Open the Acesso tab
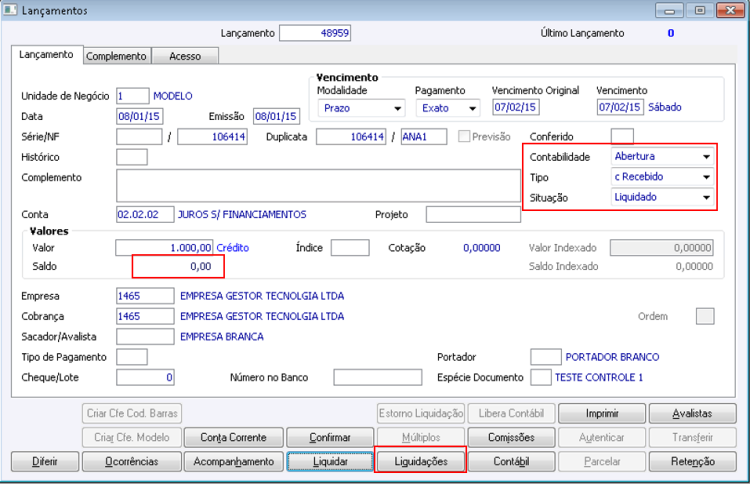Image resolution: width=750 pixels, height=484 pixels. click(x=185, y=56)
